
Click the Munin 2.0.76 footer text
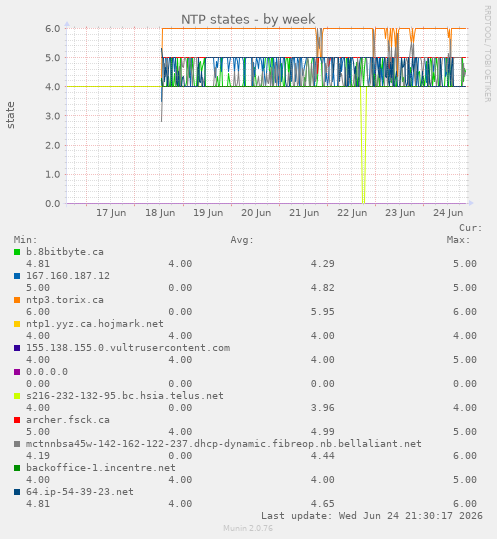pos(248,528)
